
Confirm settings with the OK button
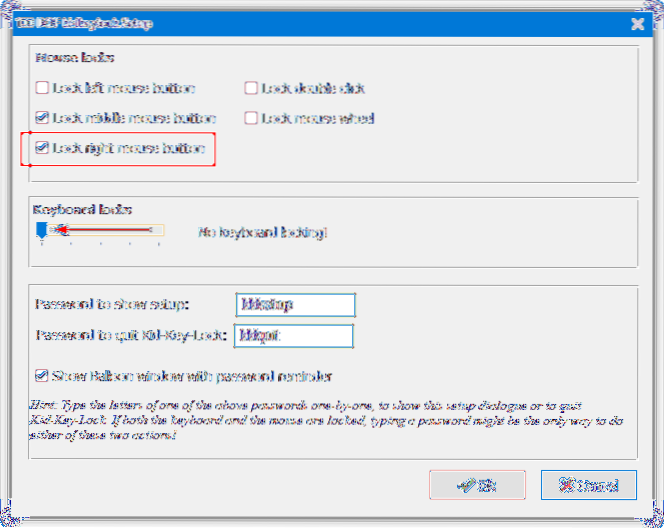coord(477,484)
